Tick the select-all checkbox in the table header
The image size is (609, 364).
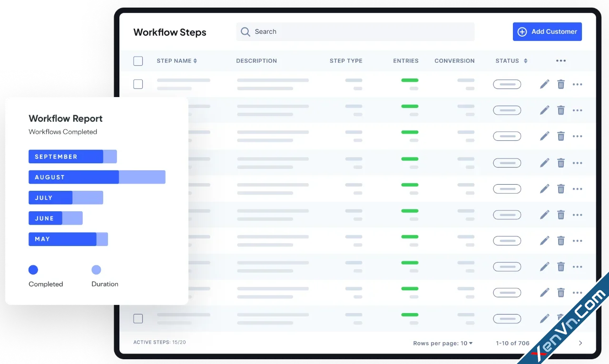[x=138, y=61]
